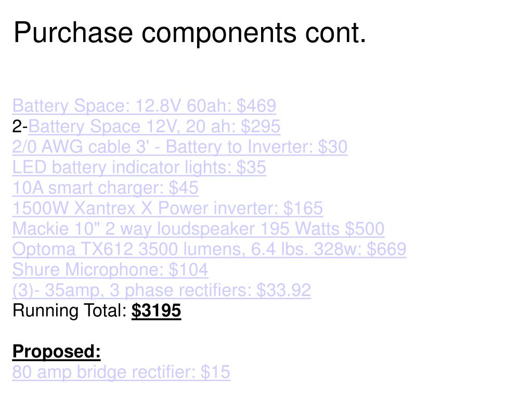This screenshot has height=399, width=532.
Task: Click the $33.92 price on rectifiers link
Action: click(284, 290)
